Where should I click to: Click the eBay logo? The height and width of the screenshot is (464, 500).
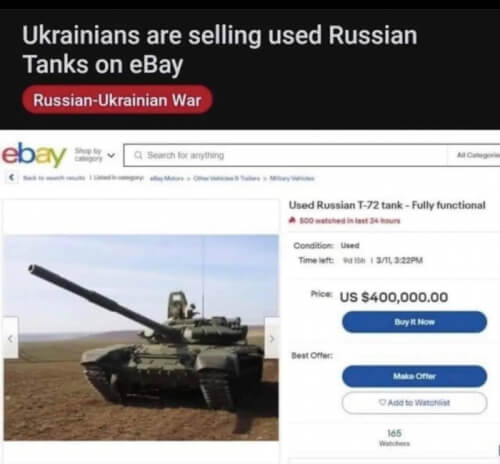click(34, 155)
